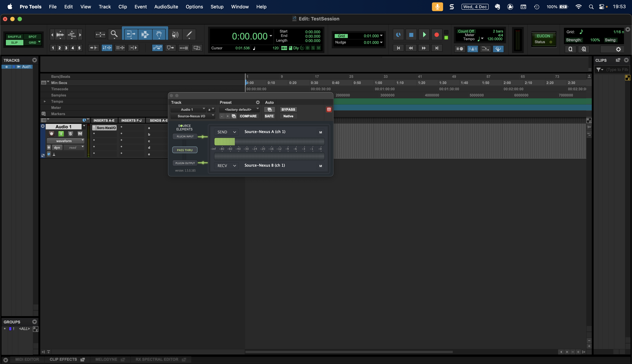
Task: Select the Pencil tool
Action: pos(189,34)
